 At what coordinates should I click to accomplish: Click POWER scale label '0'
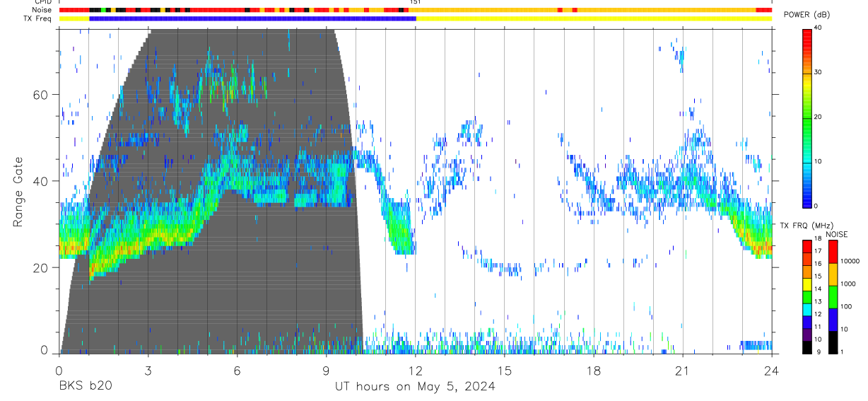coord(816,206)
